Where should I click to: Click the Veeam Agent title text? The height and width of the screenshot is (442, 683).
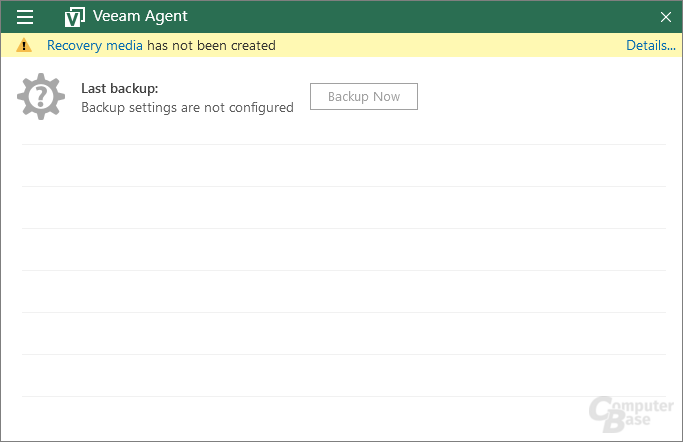coord(139,17)
